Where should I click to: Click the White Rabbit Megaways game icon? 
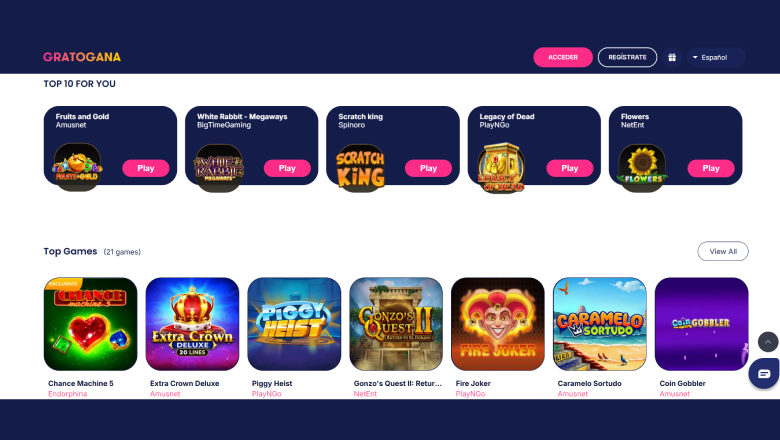point(218,168)
